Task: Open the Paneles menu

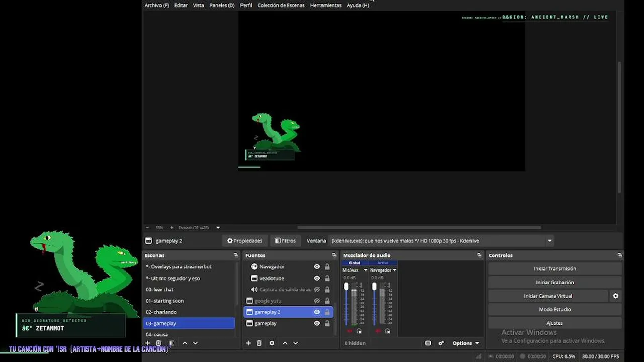Action: (222, 5)
